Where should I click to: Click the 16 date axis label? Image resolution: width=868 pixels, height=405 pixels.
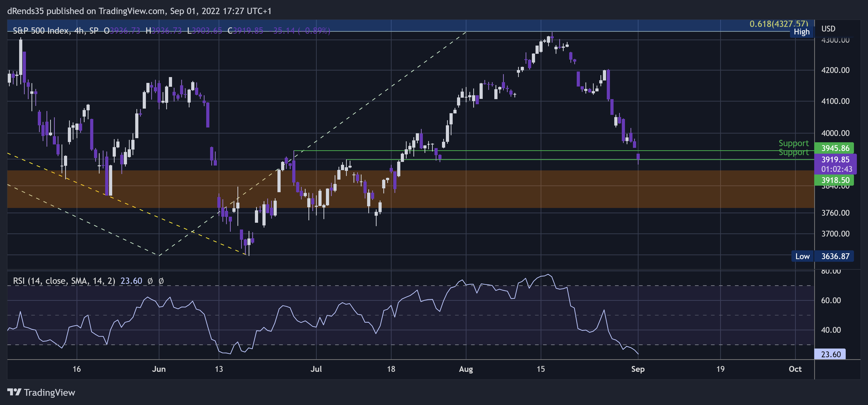[77, 369]
